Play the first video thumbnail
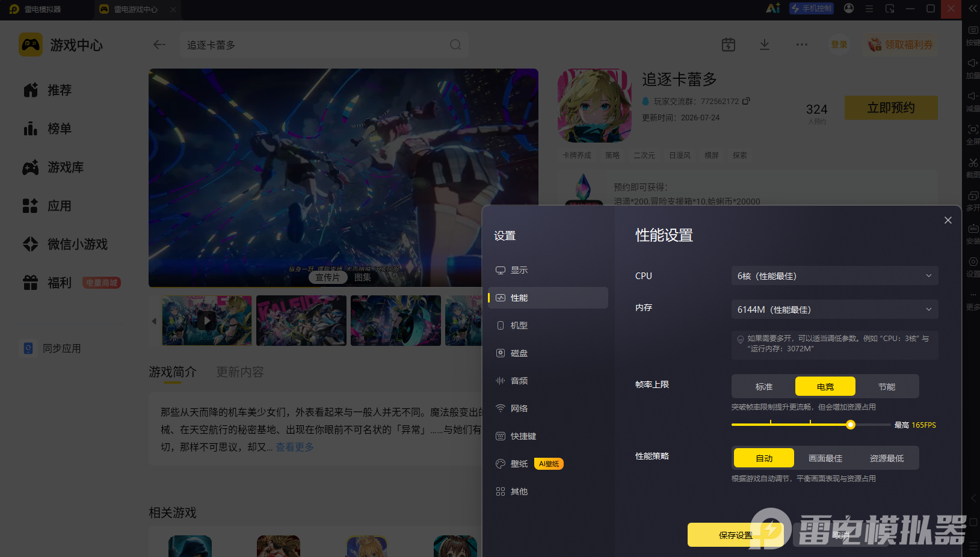The height and width of the screenshot is (557, 980). click(207, 321)
